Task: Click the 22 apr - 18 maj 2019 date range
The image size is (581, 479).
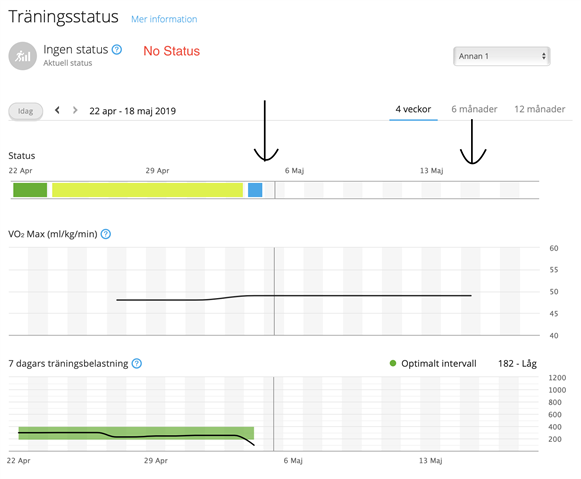Action: coord(133,111)
